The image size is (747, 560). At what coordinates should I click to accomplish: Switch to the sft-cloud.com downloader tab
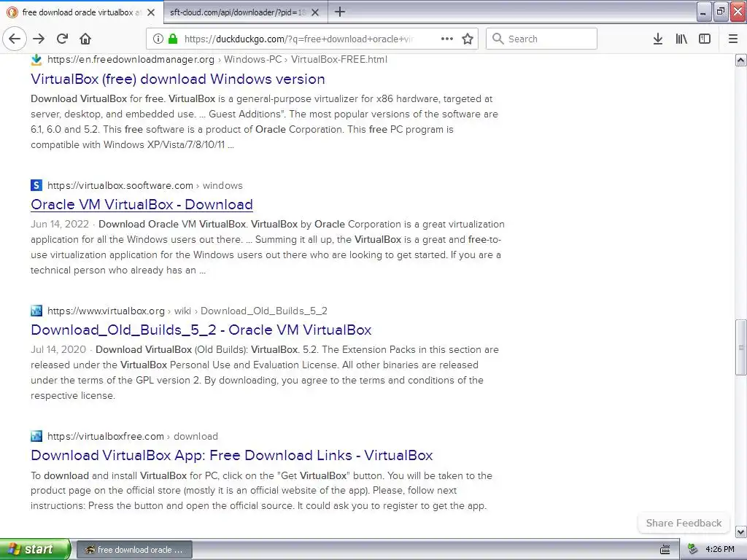click(238, 12)
